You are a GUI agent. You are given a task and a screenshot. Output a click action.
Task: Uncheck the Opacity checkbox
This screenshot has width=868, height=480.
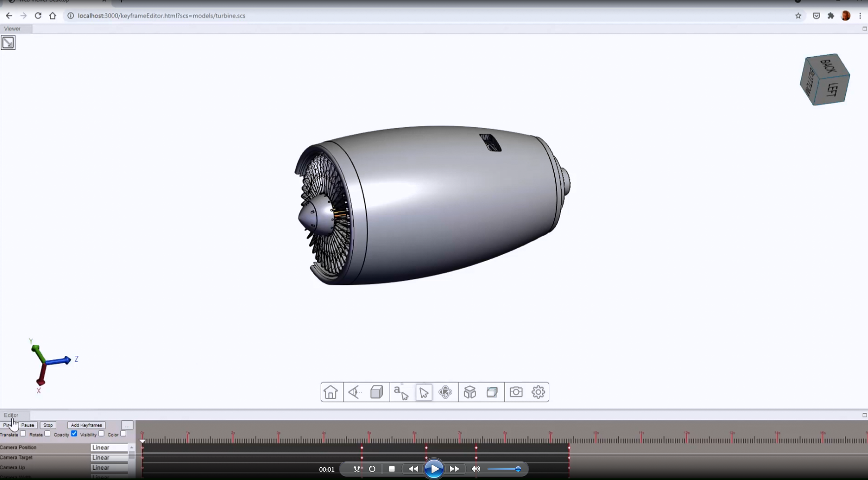point(74,434)
